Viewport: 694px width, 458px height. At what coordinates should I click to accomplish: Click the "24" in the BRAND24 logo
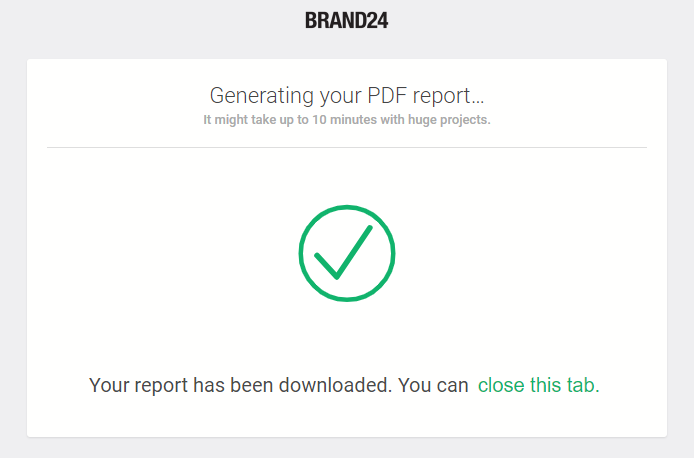[x=376, y=21]
